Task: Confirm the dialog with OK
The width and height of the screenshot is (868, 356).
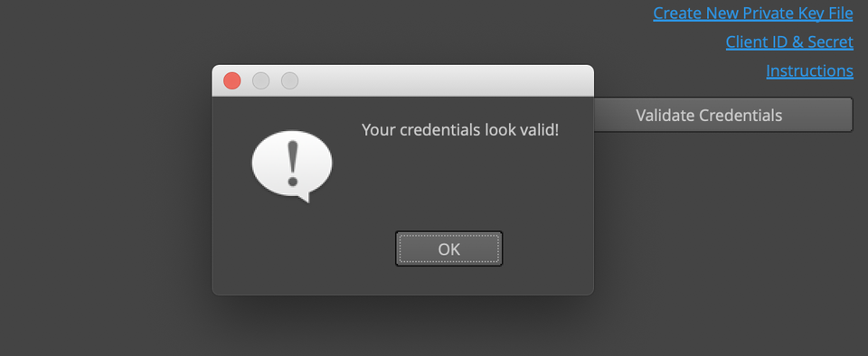Action: click(449, 248)
